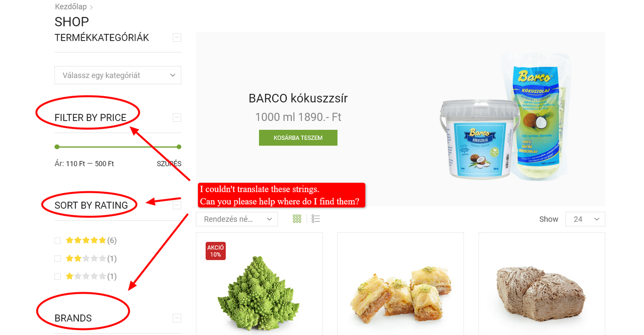This screenshot has height=335, width=644.
Task: Switch to grid view layout
Action: [x=297, y=219]
